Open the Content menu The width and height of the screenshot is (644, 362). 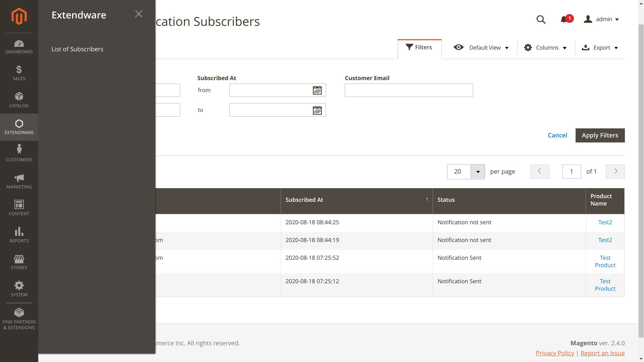[19, 208]
